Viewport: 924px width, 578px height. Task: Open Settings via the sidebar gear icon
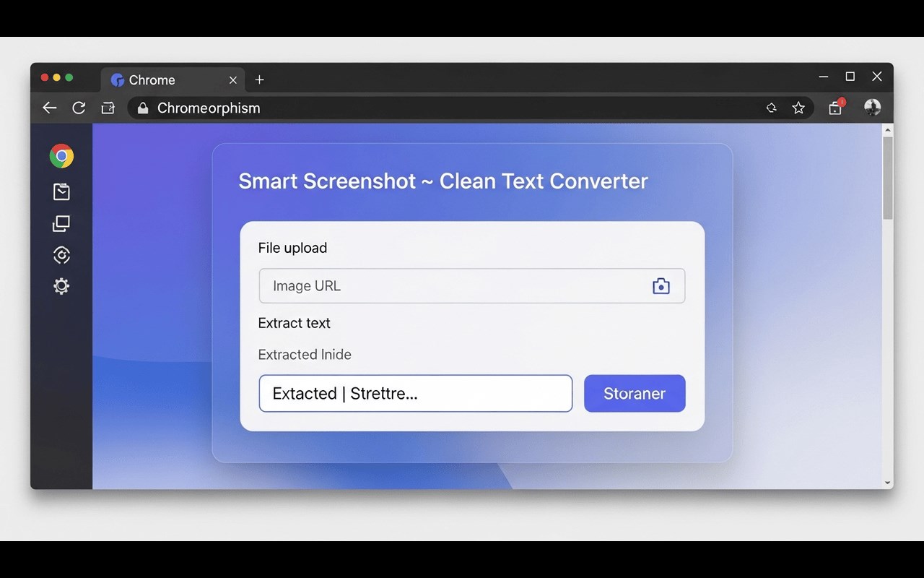click(x=61, y=286)
